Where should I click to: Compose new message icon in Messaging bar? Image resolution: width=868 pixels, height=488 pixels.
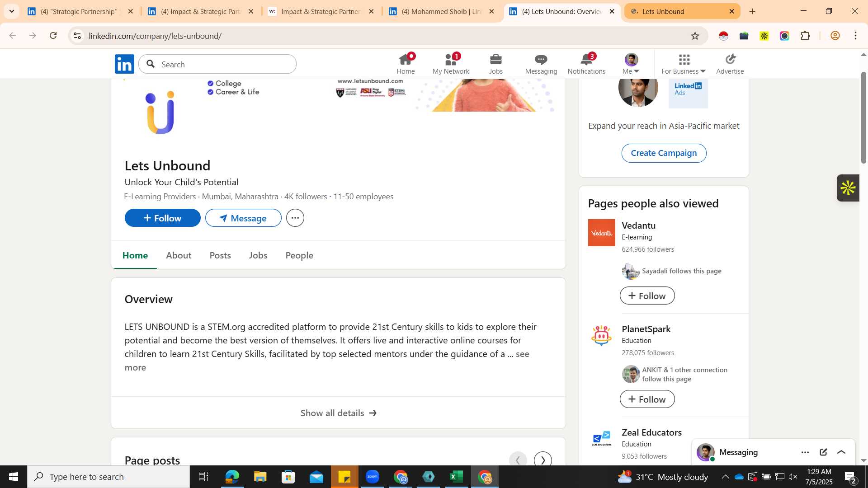[823, 452]
